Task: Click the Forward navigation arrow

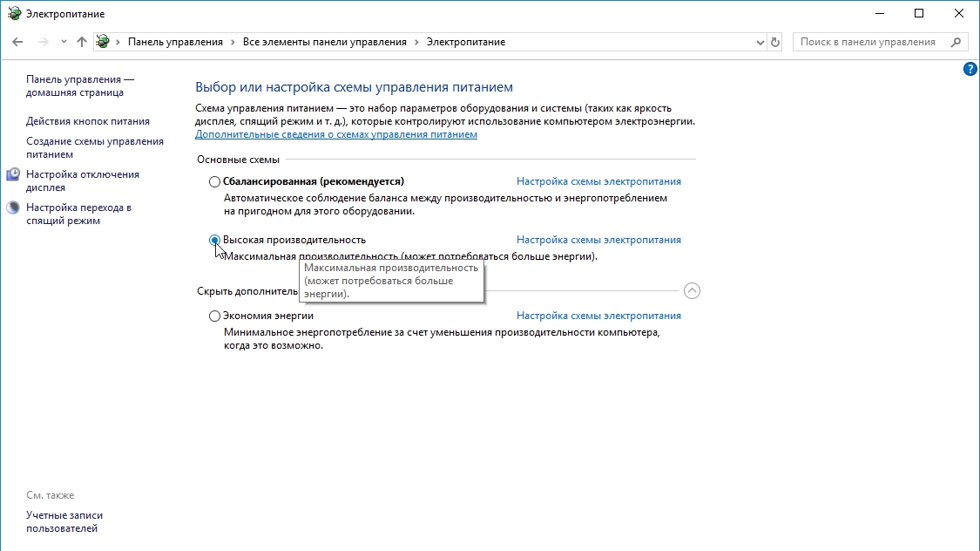Action: [x=44, y=42]
